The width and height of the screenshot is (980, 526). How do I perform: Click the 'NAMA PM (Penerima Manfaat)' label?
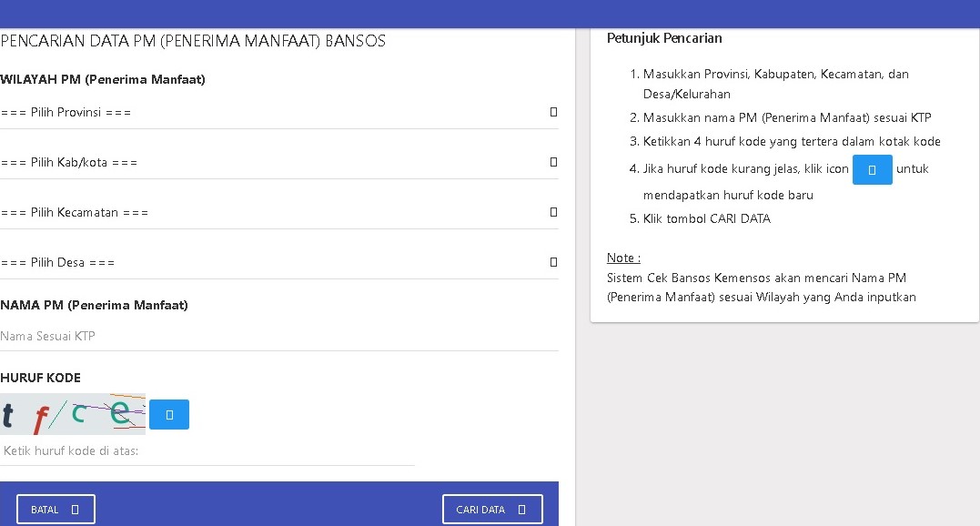point(94,306)
